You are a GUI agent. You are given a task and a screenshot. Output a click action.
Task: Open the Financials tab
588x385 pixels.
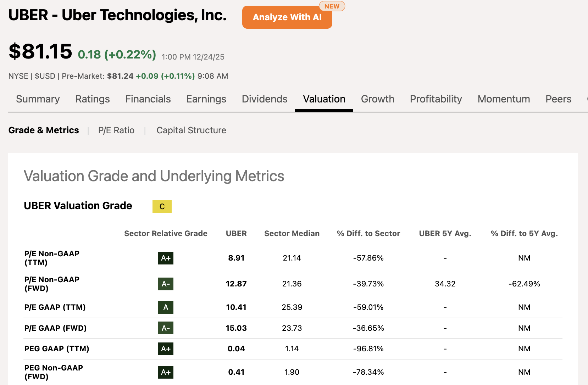[148, 99]
